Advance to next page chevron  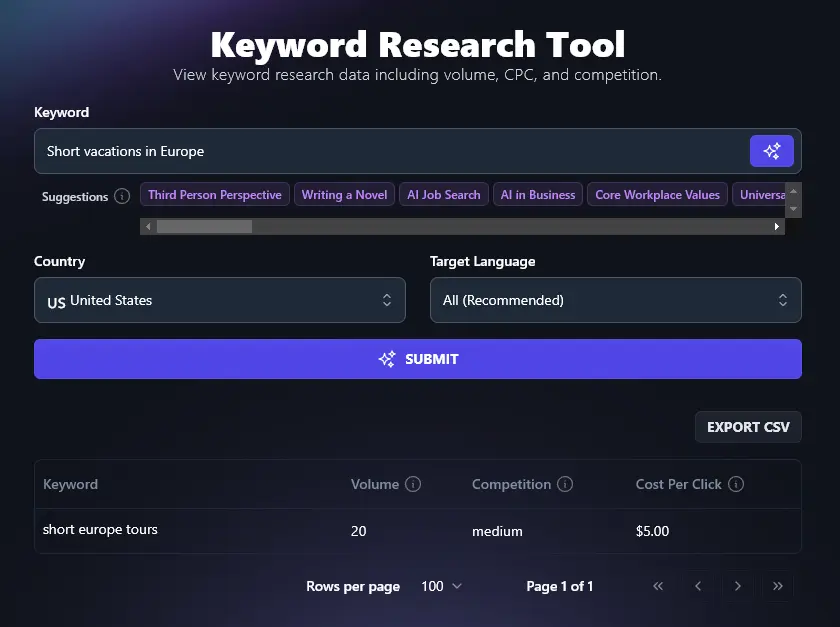[x=738, y=586]
